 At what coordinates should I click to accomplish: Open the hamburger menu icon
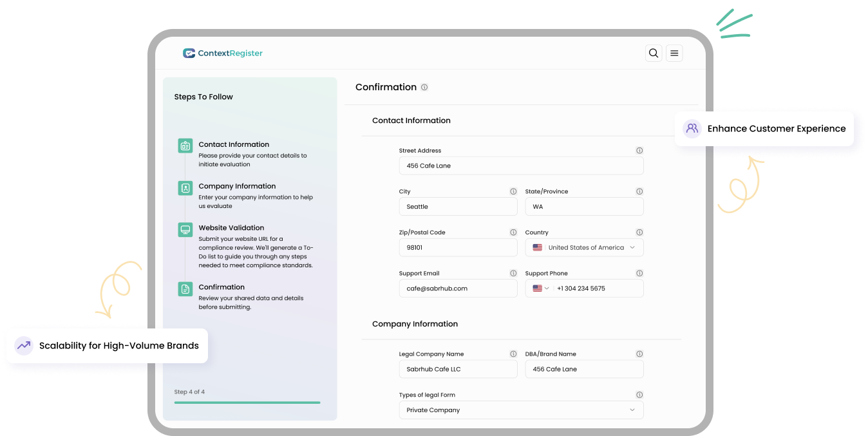(x=674, y=53)
